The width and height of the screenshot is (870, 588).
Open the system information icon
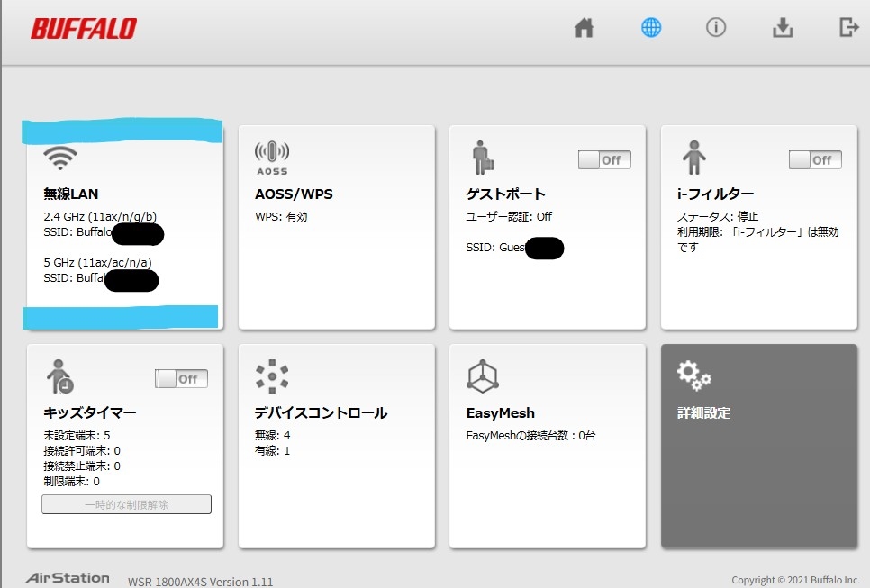coord(716,27)
